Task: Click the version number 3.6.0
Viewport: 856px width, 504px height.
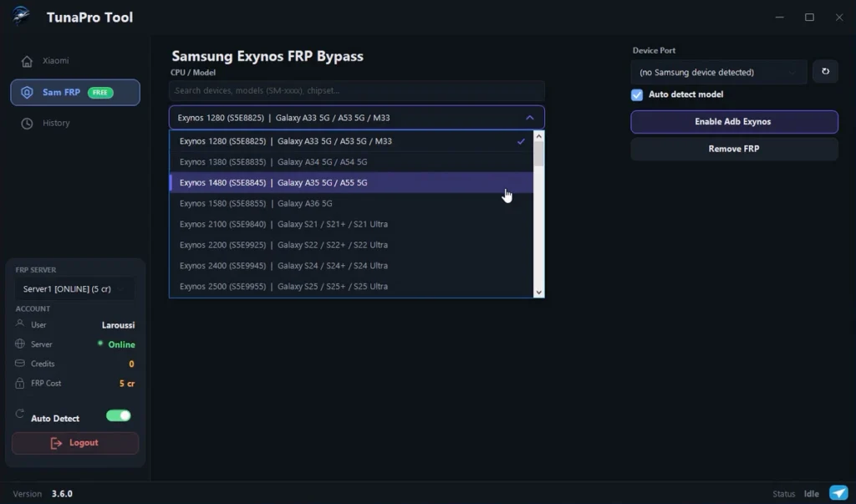Action: point(62,494)
